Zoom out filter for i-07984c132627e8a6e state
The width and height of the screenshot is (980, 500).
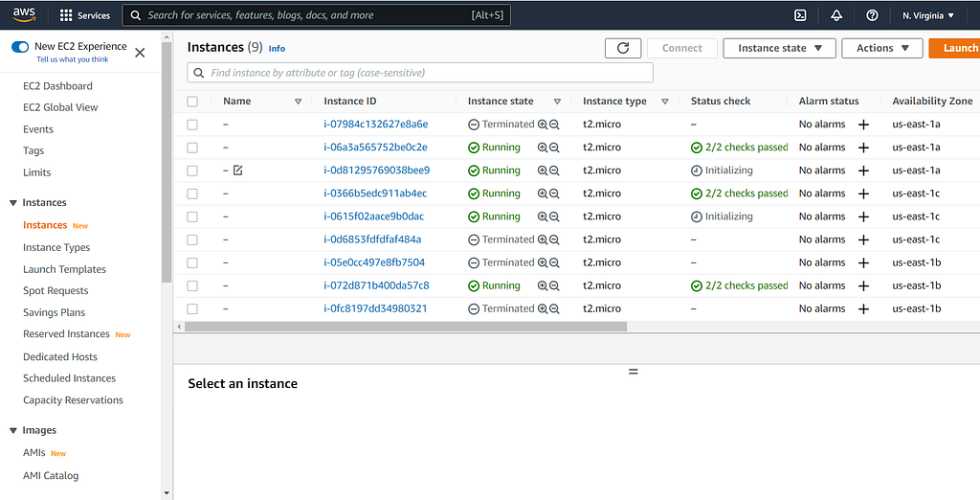(554, 125)
